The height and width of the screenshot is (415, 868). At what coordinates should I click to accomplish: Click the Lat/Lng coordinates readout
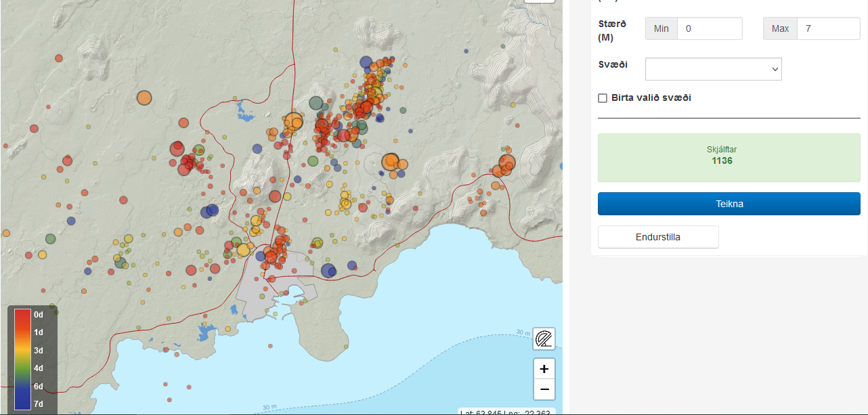click(507, 412)
